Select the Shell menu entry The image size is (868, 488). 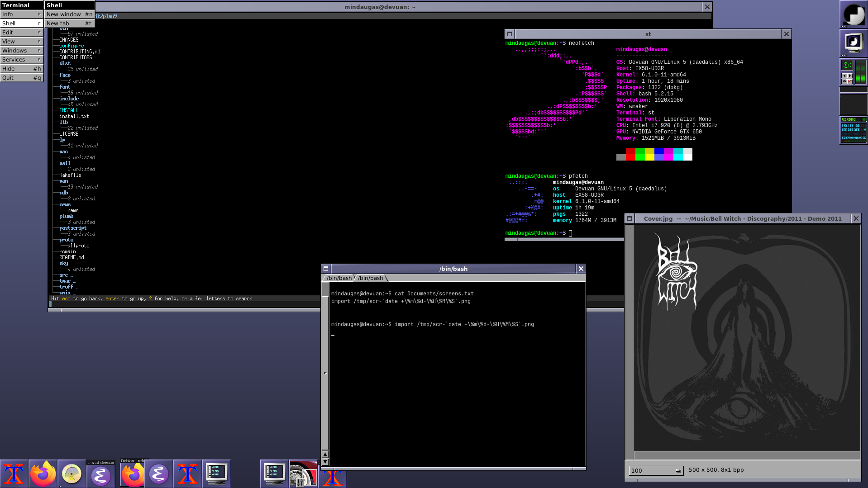pos(22,24)
